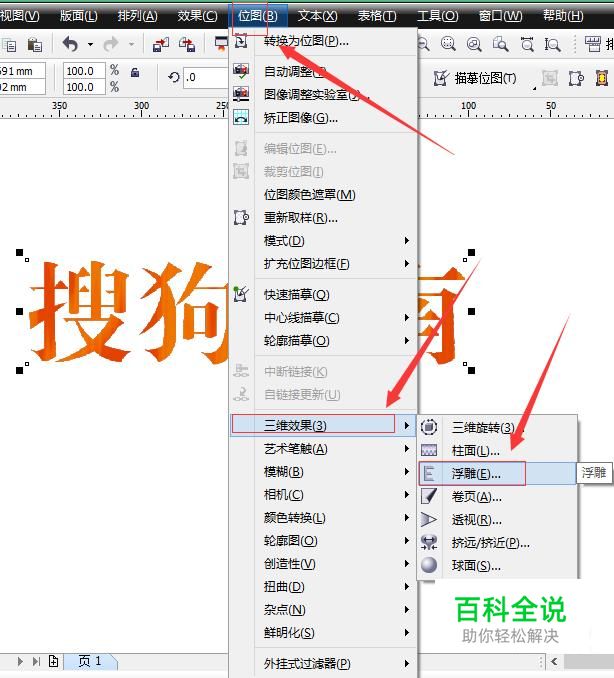The height and width of the screenshot is (678, 614).
Task: Click the zoom out magnifier icon
Action: 423,44
